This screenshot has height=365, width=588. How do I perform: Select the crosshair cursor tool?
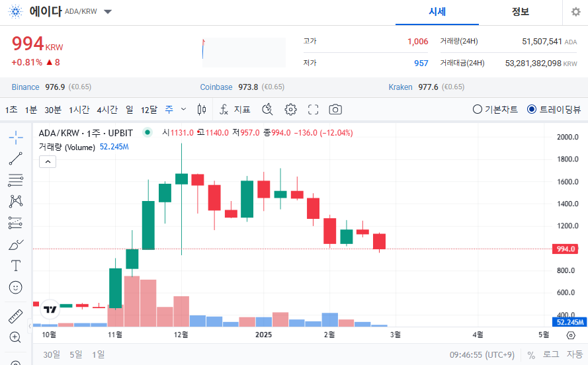pyautogui.click(x=16, y=138)
